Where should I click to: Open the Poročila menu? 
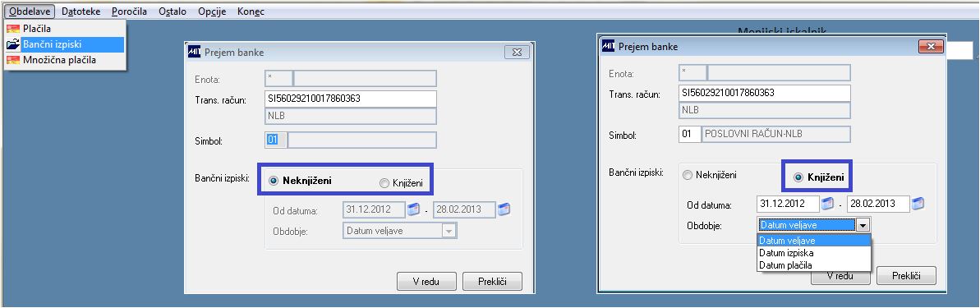[129, 11]
